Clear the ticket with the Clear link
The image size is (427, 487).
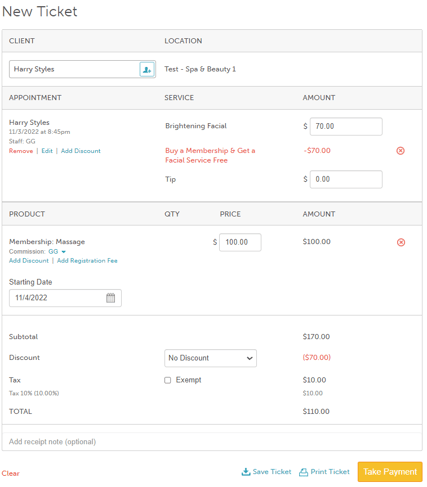tap(10, 473)
